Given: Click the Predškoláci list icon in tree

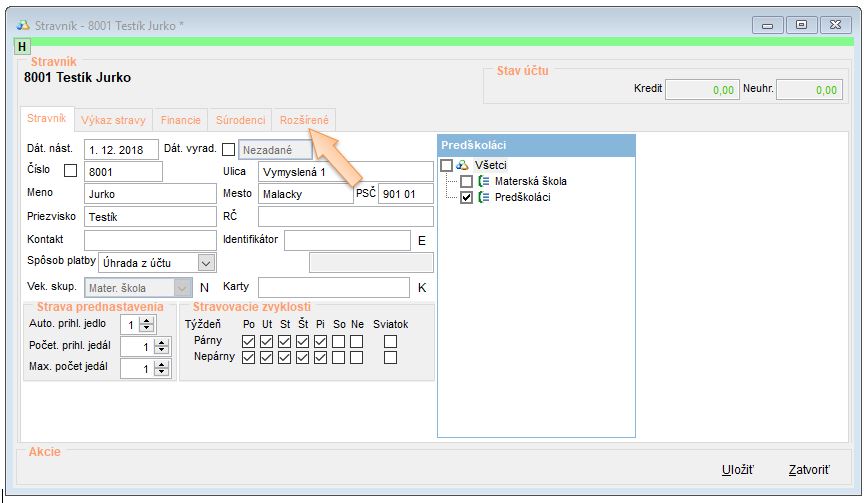Looking at the screenshot, I should (484, 197).
